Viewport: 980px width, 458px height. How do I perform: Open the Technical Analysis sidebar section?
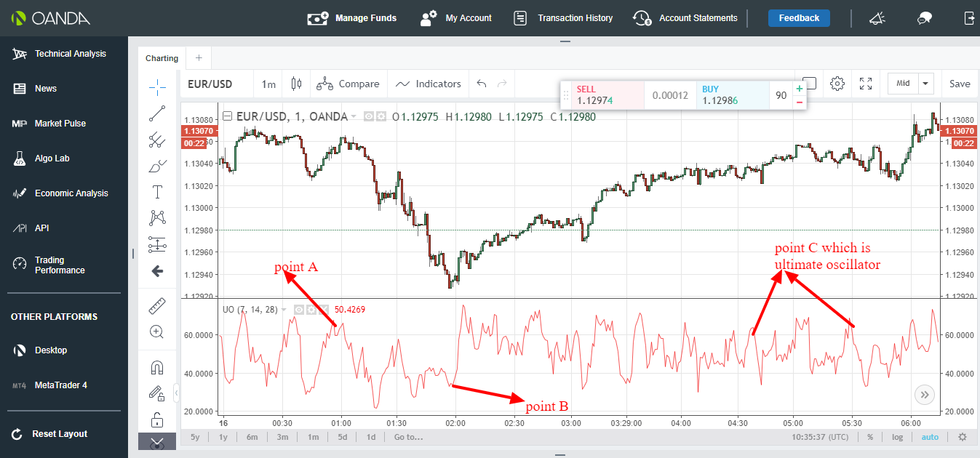[64, 53]
